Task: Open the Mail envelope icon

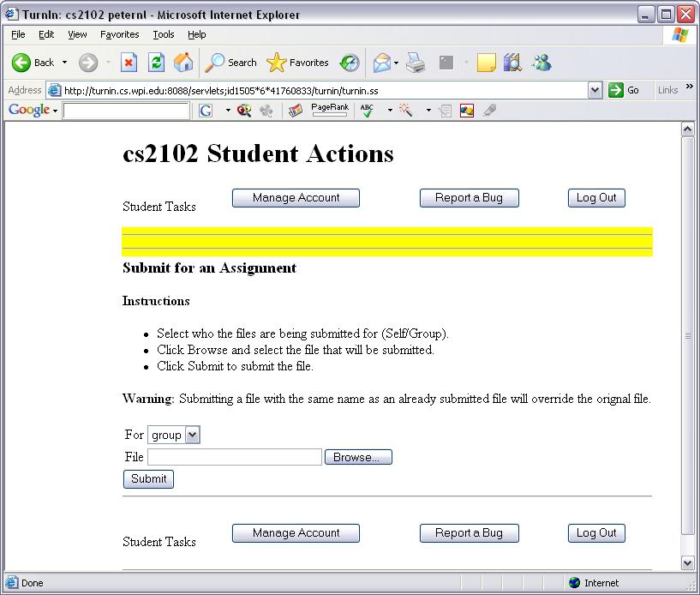Action: pyautogui.click(x=381, y=63)
